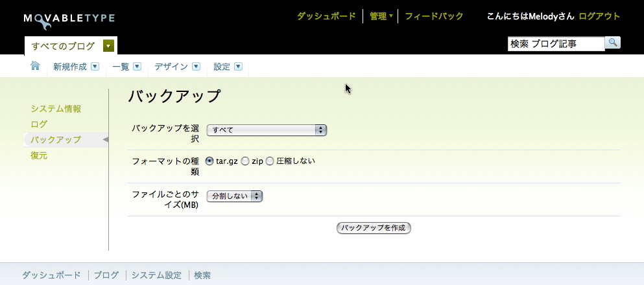
Task: Open ブログ link in the footer
Action: 106,275
